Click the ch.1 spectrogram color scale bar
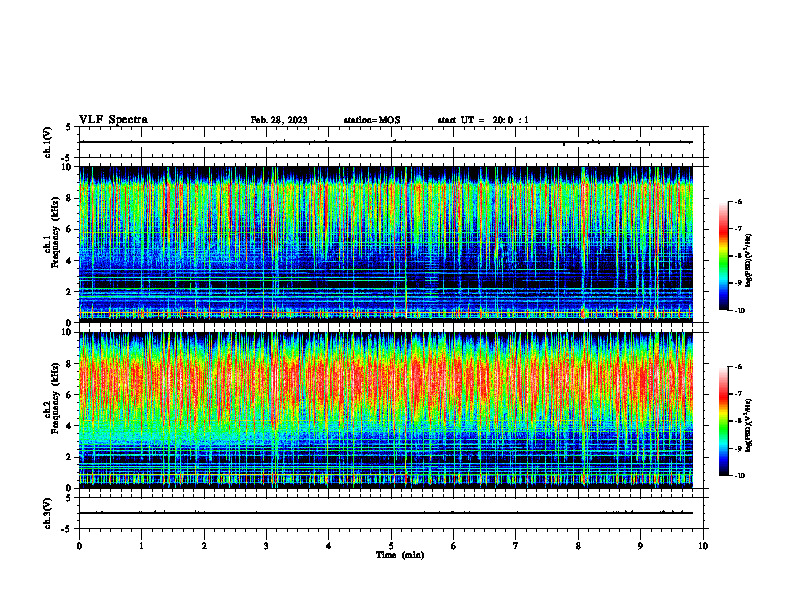792x612 pixels. [x=723, y=256]
